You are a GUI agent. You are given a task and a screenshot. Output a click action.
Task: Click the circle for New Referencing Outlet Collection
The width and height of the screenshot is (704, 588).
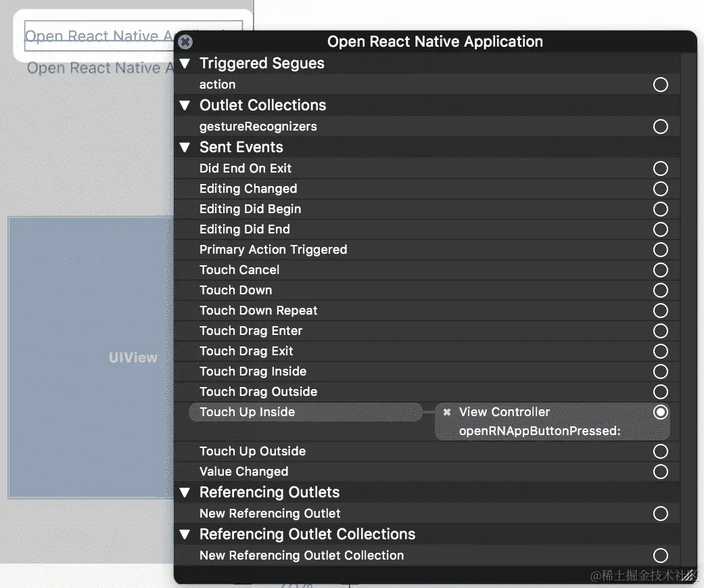click(661, 556)
